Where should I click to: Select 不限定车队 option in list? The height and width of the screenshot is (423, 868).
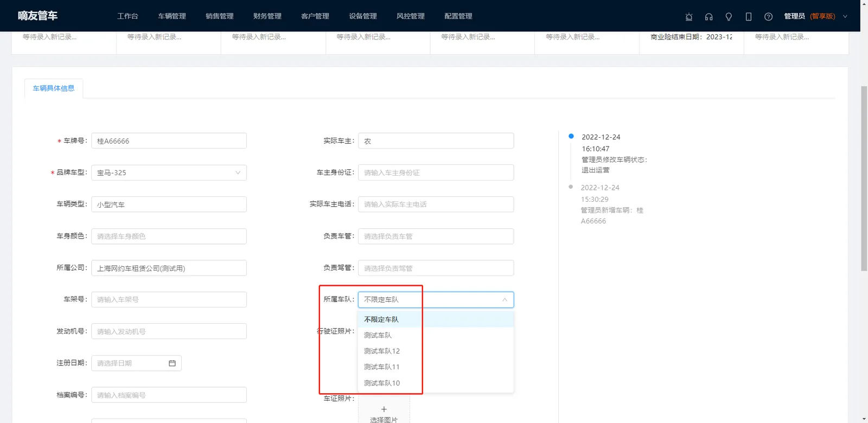[x=436, y=319]
